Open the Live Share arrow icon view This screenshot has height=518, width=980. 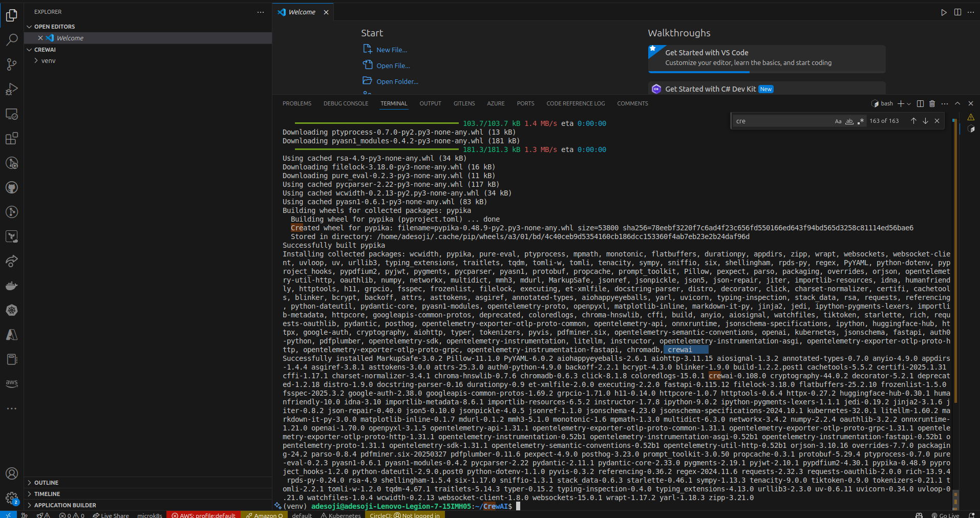[12, 261]
